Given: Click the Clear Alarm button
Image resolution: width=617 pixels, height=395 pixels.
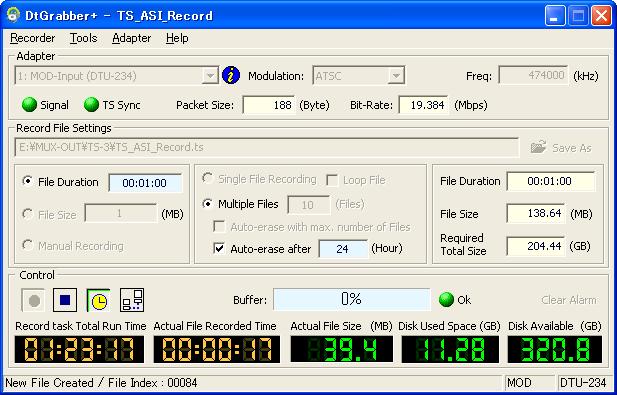Looking at the screenshot, I should point(569,300).
